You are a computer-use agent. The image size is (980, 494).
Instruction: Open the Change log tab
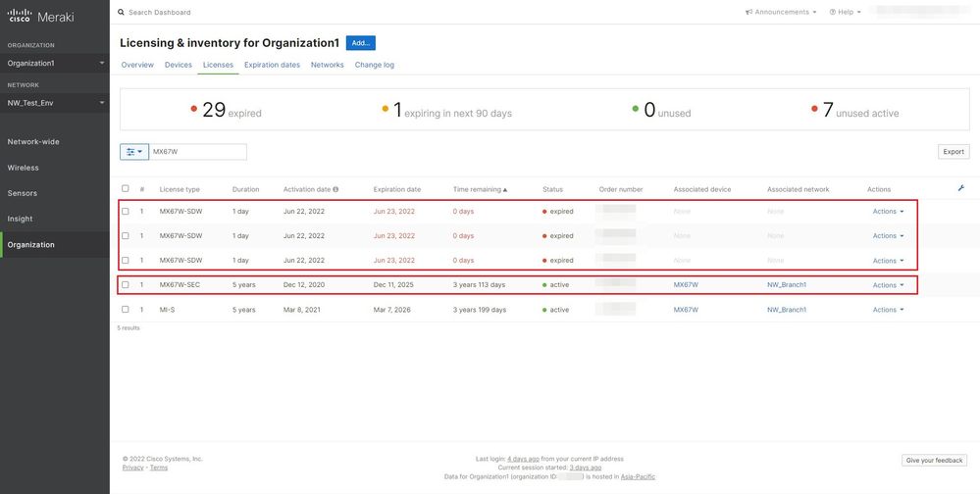click(374, 65)
